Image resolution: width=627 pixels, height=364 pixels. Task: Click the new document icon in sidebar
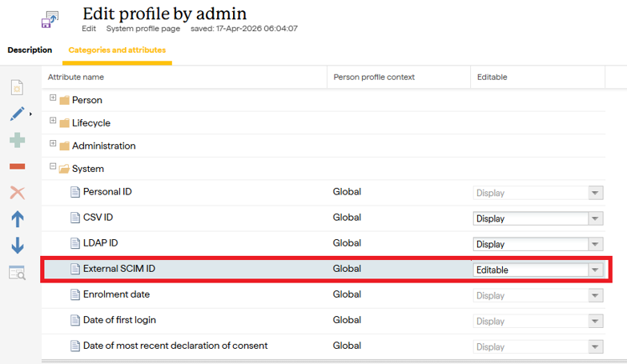click(17, 87)
